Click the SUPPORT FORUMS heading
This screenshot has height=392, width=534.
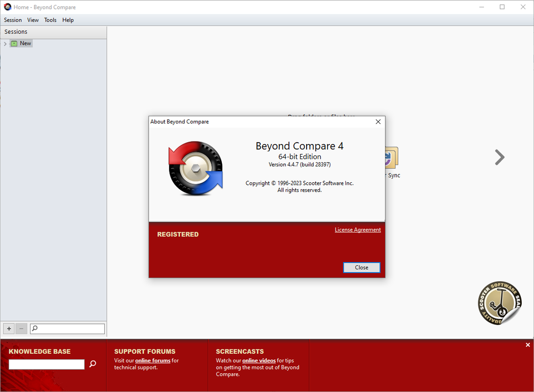[145, 351]
